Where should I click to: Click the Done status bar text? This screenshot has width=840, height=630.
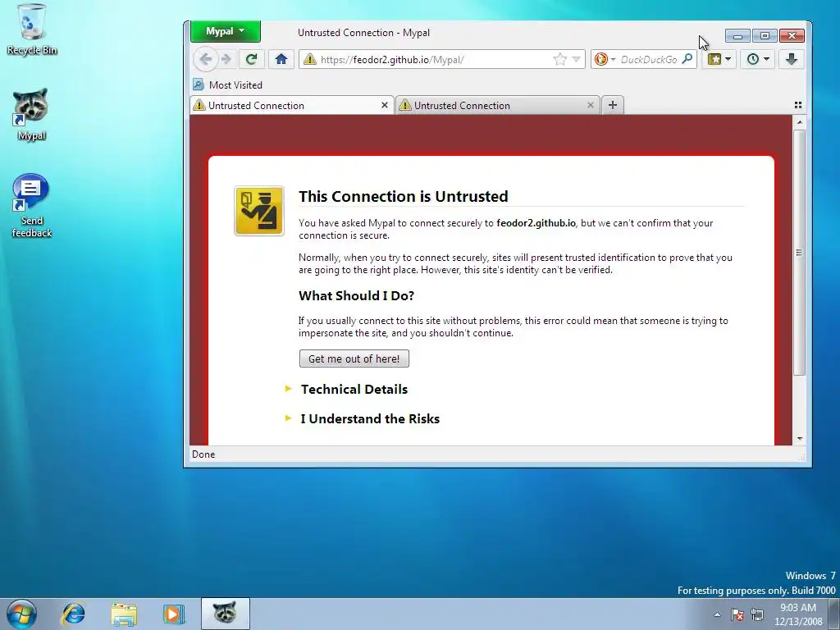point(203,454)
